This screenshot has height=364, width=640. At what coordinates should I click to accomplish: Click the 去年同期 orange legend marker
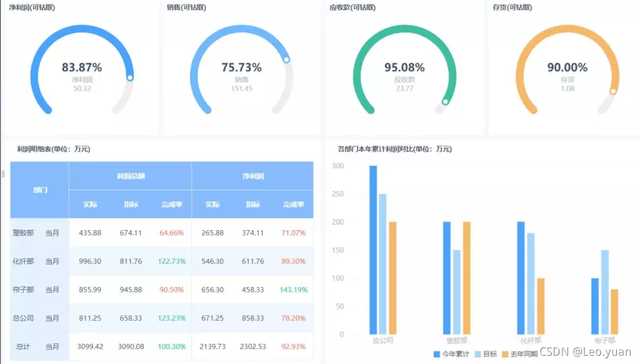coord(505,353)
